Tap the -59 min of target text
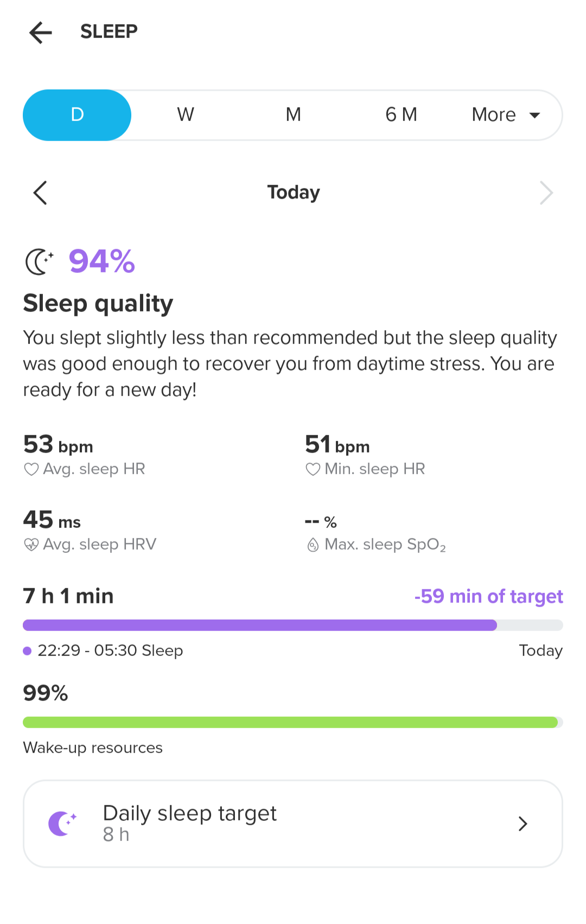This screenshot has width=586, height=924. tap(488, 596)
